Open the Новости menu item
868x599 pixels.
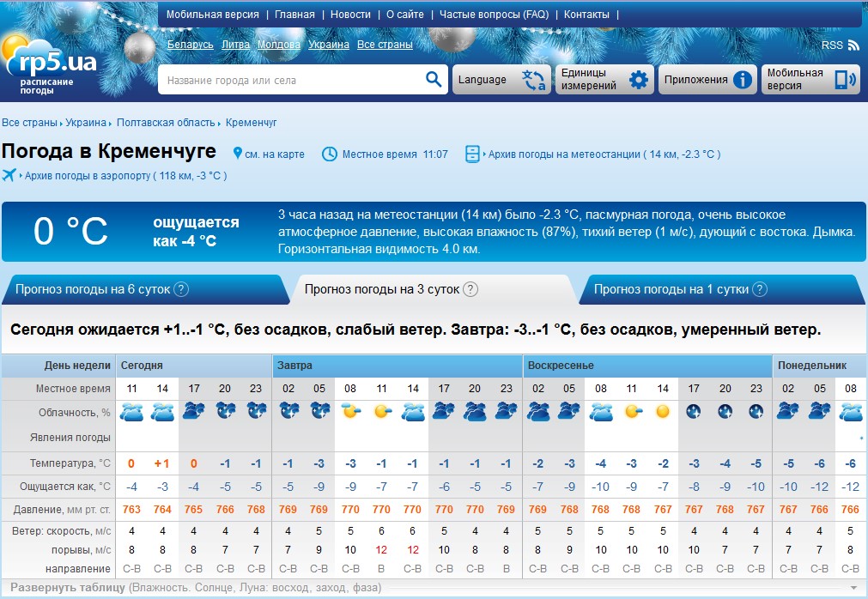tap(350, 15)
